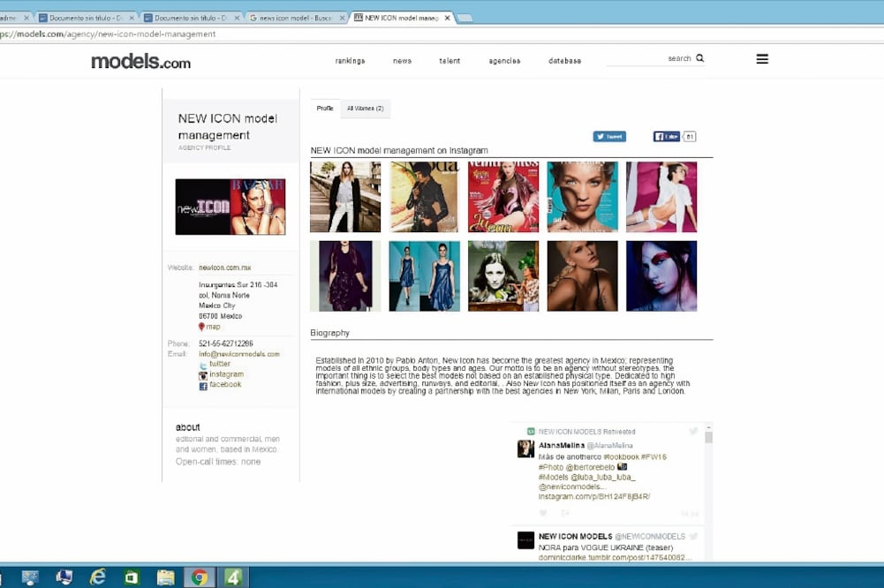Viewport: 884px width, 588px height.
Task: Open the agency's Facebook via facebook icon
Action: [203, 384]
